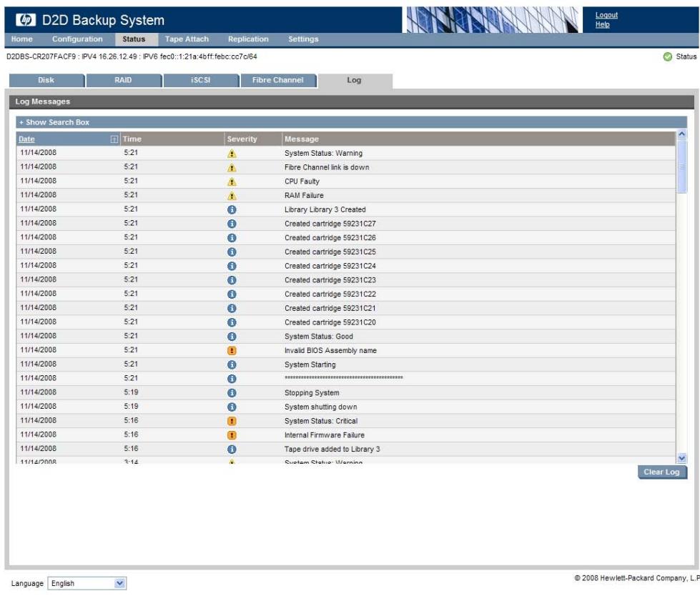Image resolution: width=700 pixels, height=596 pixels.
Task: Switch to the RAID tab
Action: 123,80
